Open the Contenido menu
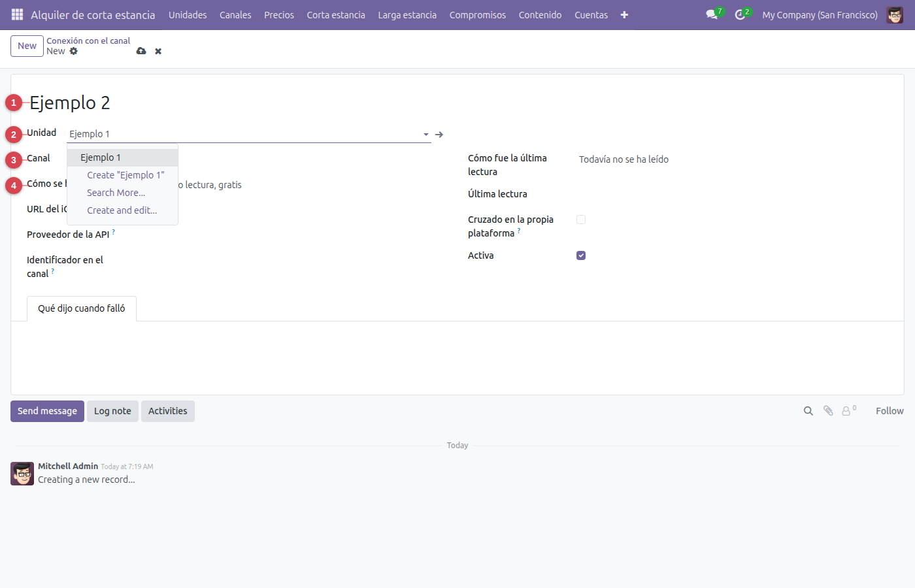Screen dimensions: 915x588 click(x=540, y=14)
